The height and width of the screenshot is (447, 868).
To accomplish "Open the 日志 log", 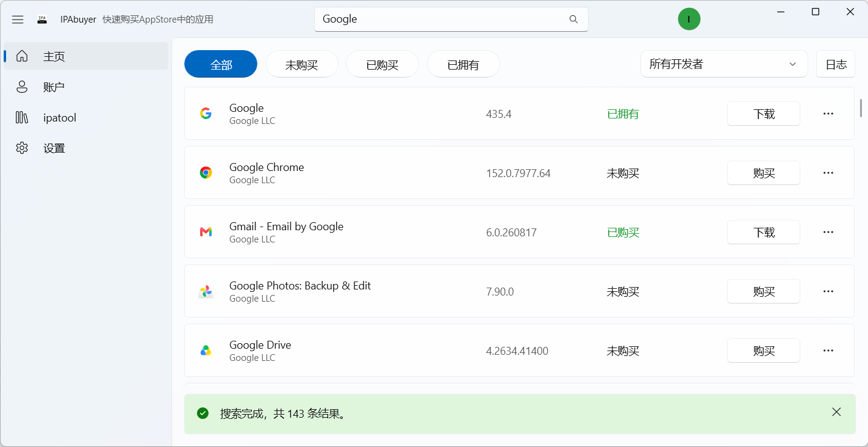I will tap(836, 64).
